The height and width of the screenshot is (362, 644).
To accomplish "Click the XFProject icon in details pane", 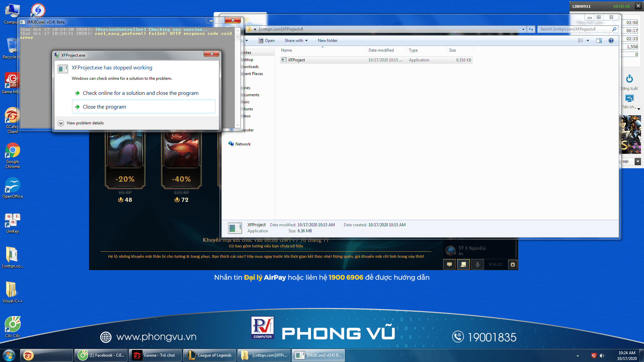I will coord(235,228).
